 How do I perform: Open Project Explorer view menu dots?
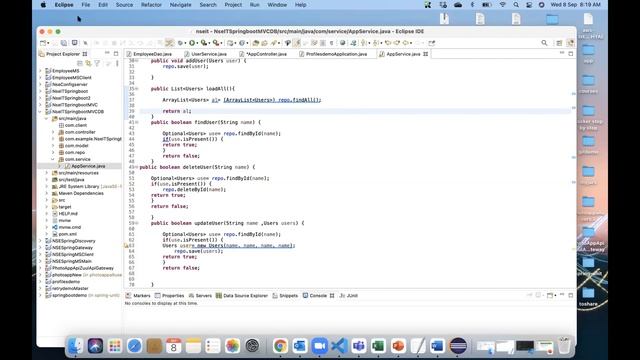[117, 63]
